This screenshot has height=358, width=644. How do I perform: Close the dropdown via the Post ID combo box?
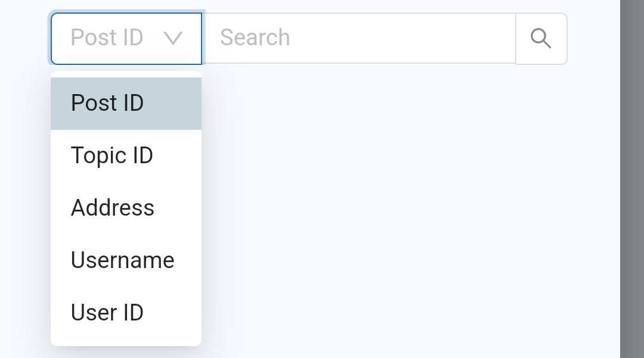[126, 39]
